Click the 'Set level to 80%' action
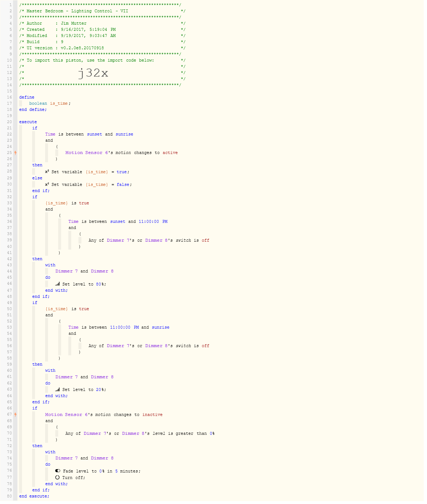This screenshot has width=427, height=504. coord(84,284)
